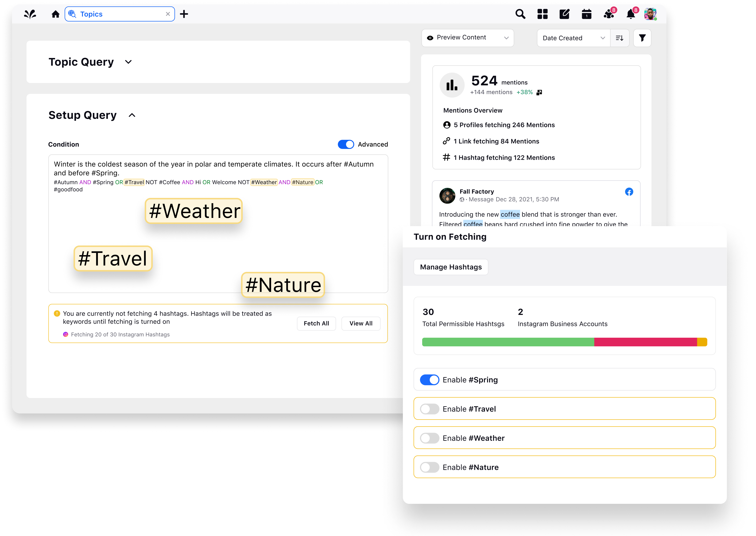Click the sort order icon beside Date Created

point(619,38)
